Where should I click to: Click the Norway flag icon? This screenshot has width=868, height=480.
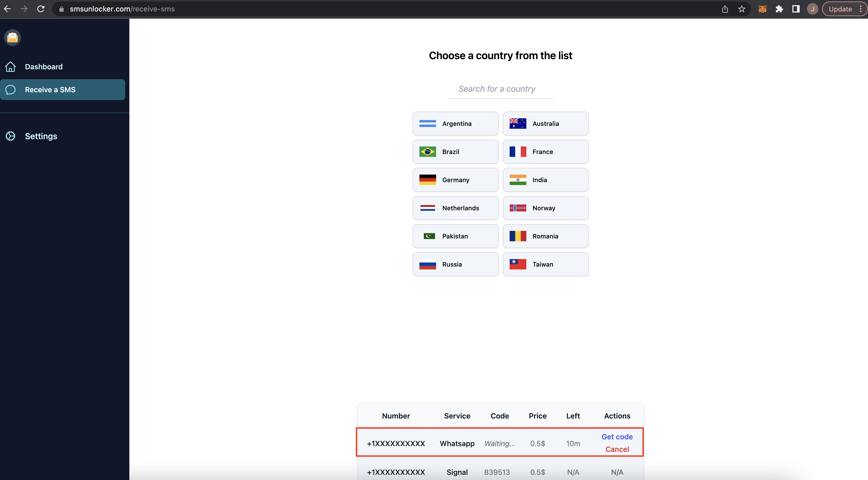[x=518, y=208]
